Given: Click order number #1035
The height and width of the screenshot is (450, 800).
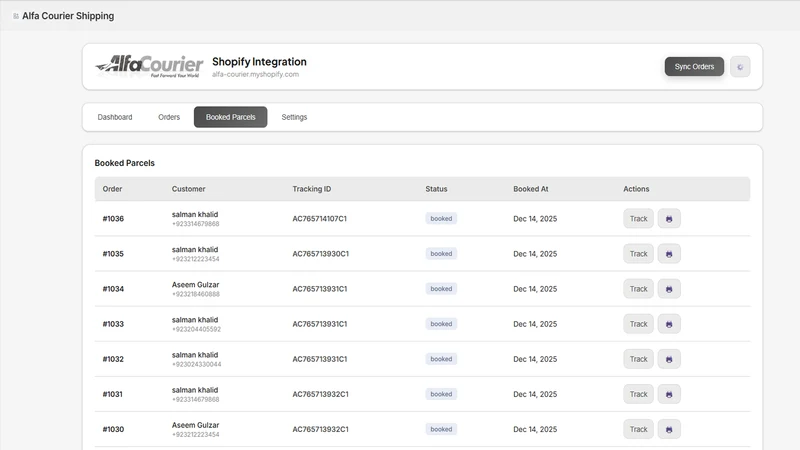Looking at the screenshot, I should click(x=113, y=254).
